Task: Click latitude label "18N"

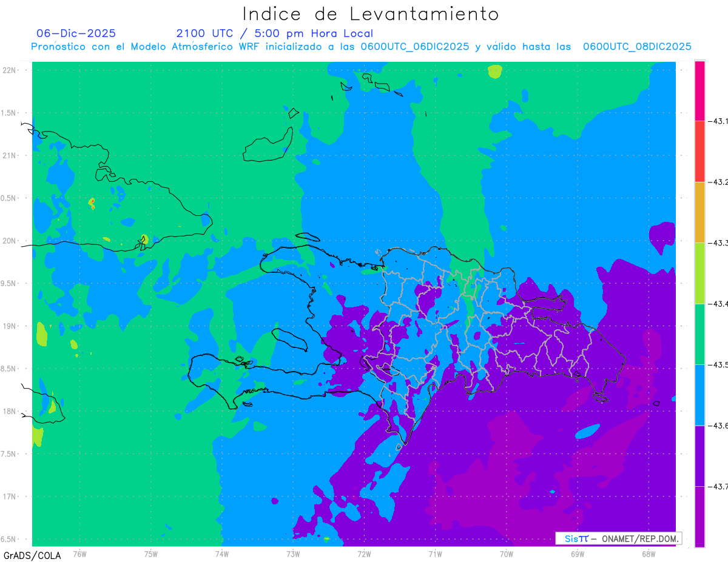Action: point(9,411)
